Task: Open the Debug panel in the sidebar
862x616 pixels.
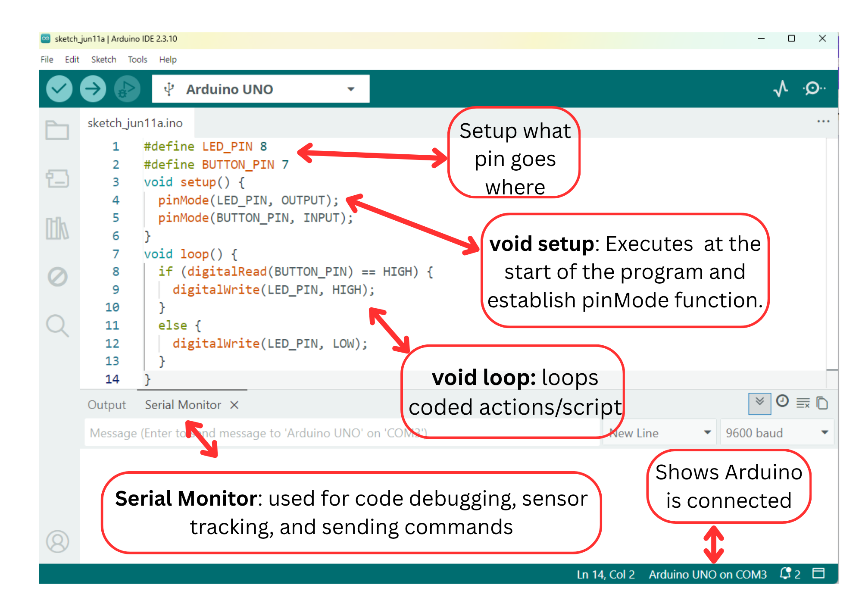Action: [57, 277]
